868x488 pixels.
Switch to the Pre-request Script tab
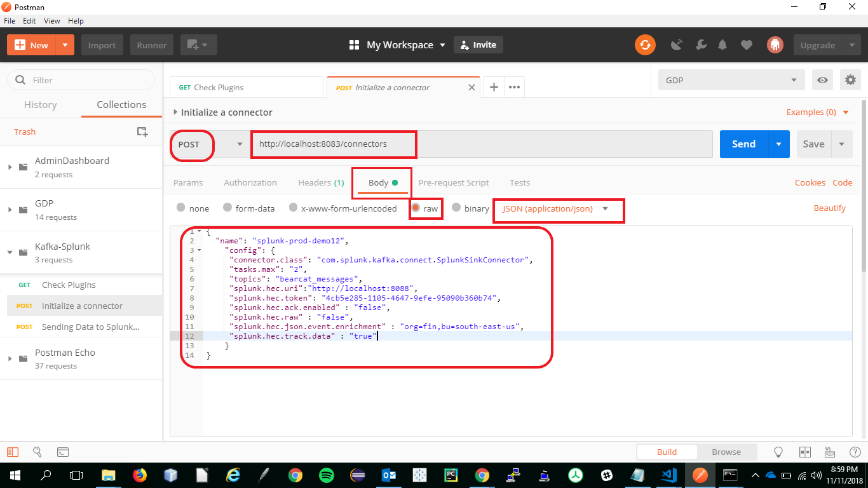(x=454, y=182)
